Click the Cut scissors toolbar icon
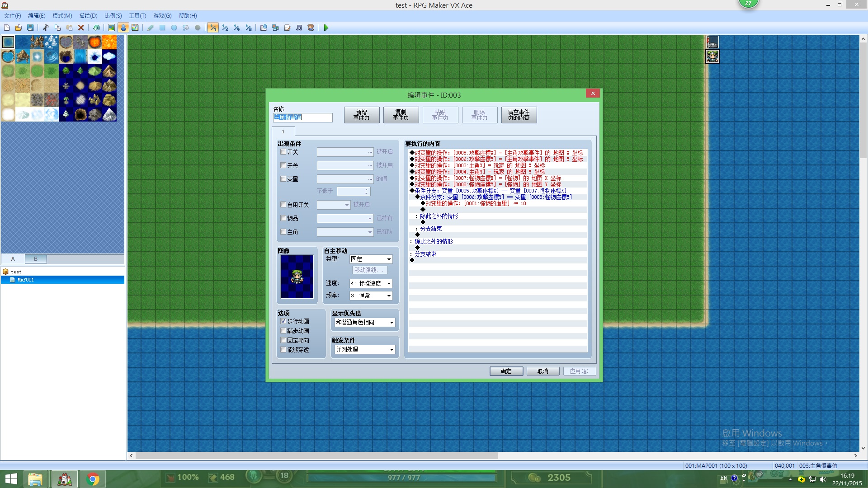868x488 pixels. click(46, 28)
